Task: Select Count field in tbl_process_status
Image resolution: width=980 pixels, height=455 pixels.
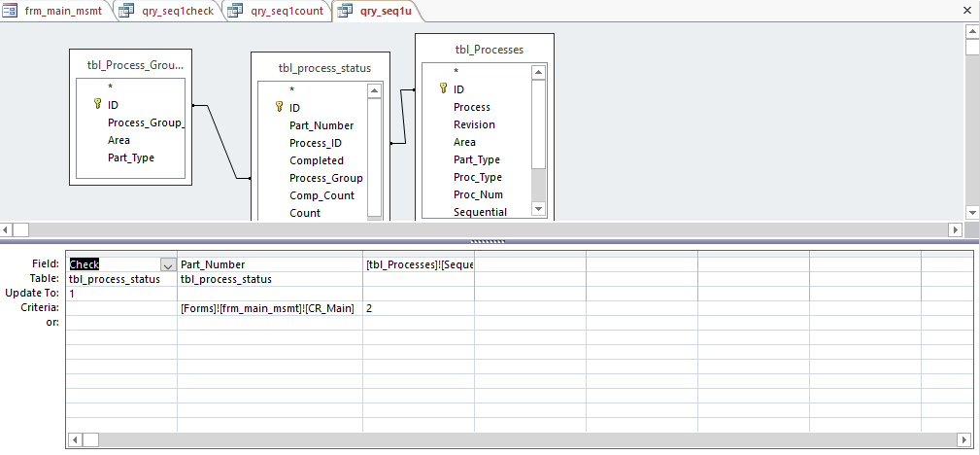Action: 305,213
